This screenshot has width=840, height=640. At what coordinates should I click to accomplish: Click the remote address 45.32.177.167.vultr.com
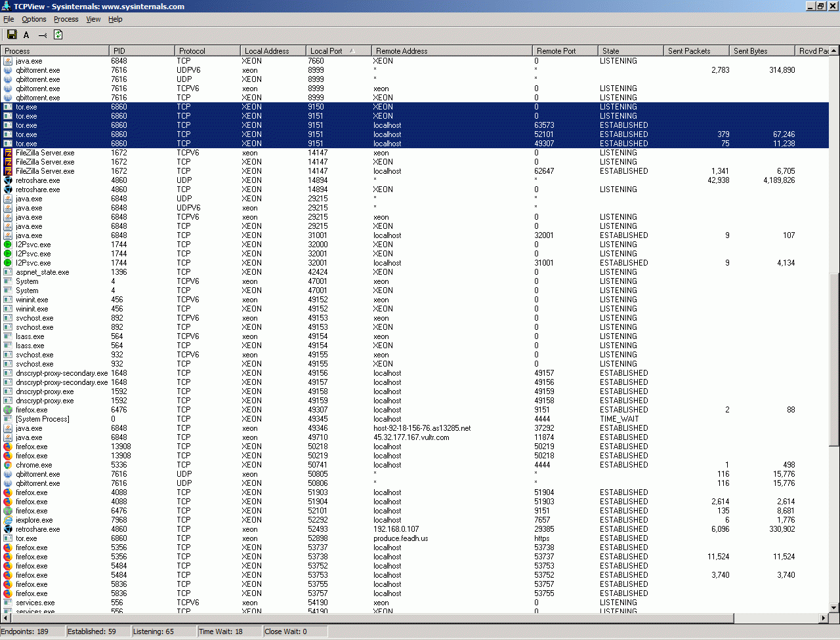tap(411, 437)
